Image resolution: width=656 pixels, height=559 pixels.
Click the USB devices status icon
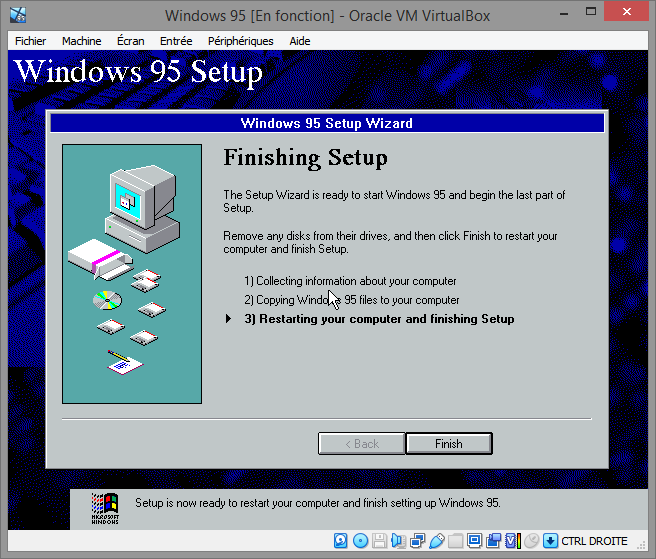[436, 541]
